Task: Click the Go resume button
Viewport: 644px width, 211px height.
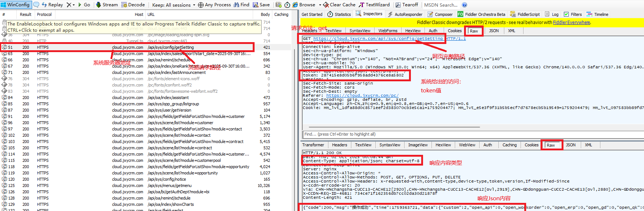Action: pyautogui.click(x=84, y=5)
